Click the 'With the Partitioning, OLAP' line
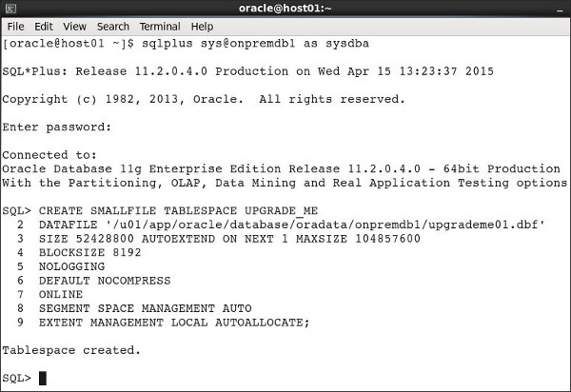 coord(285,183)
